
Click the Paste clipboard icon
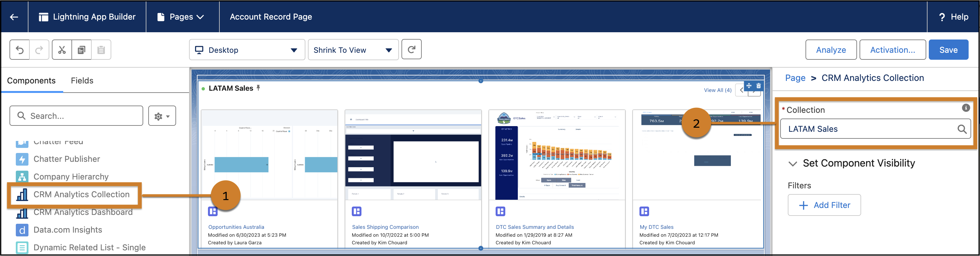click(x=101, y=50)
